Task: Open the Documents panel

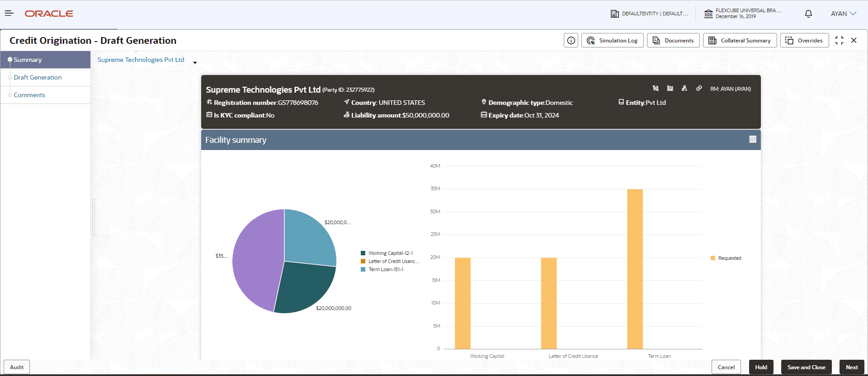Action: (x=673, y=40)
